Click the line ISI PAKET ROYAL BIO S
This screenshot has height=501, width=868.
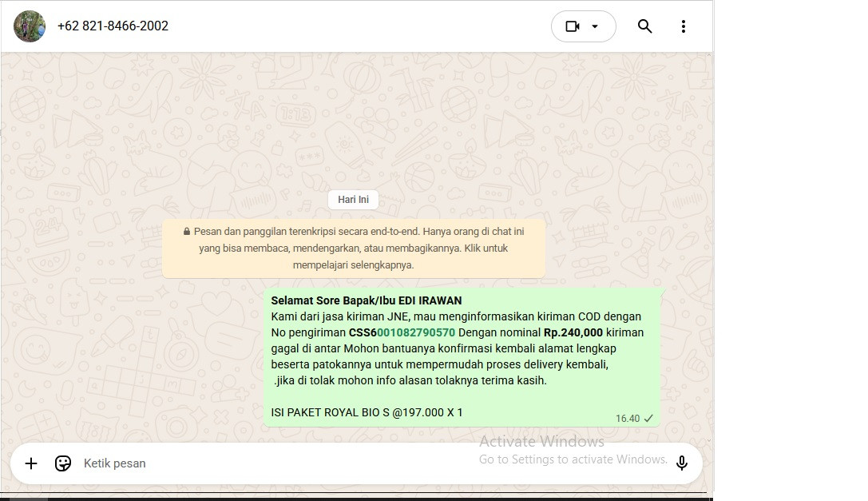(x=367, y=412)
